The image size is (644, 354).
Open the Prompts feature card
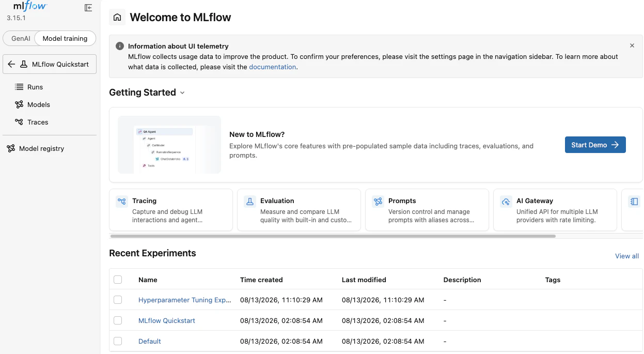coord(427,209)
